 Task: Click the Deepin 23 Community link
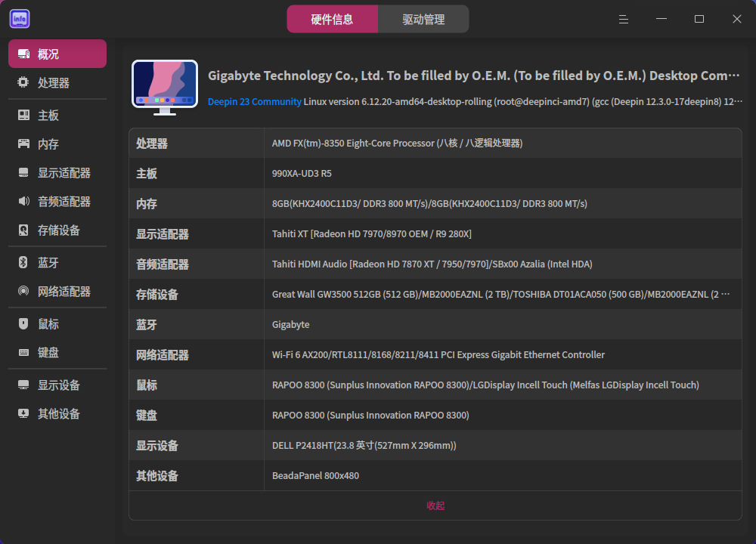pos(254,102)
